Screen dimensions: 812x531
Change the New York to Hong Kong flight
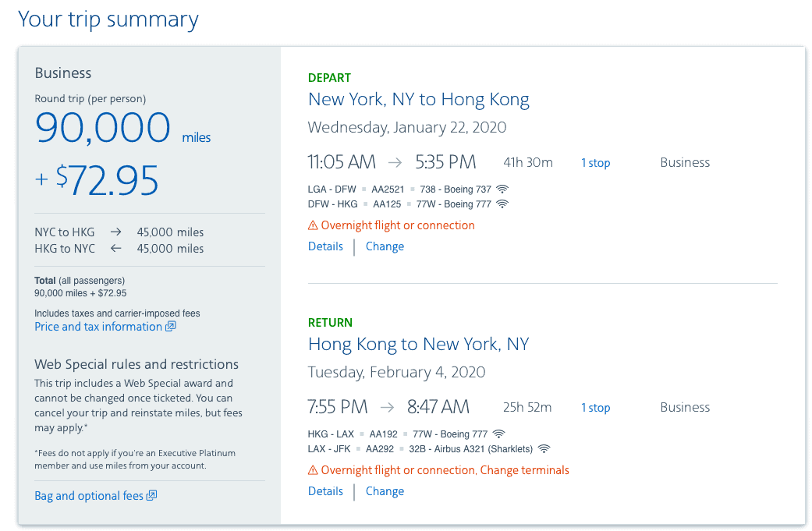385,246
